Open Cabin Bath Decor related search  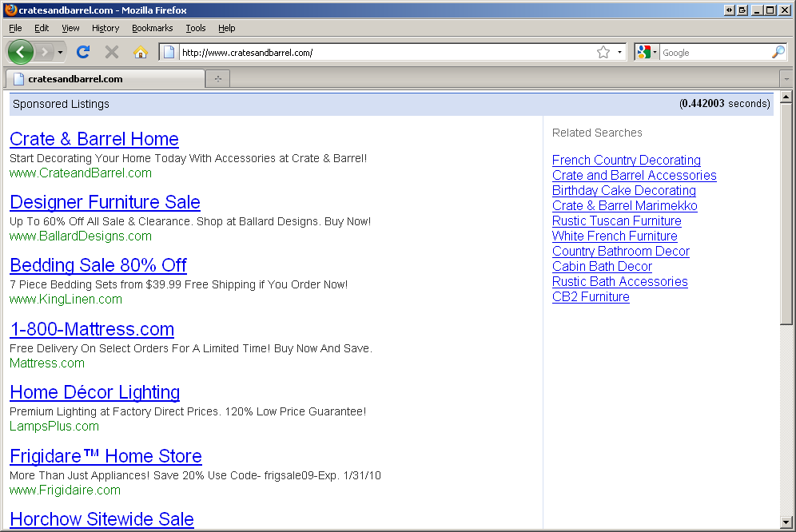(x=602, y=267)
